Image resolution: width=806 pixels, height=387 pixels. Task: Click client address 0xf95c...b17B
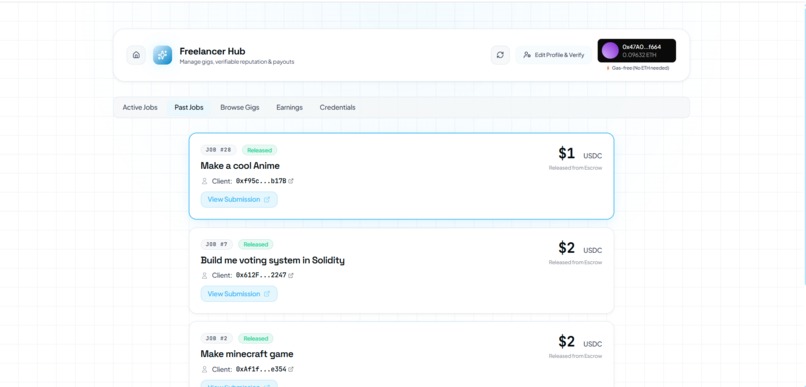pyautogui.click(x=261, y=181)
